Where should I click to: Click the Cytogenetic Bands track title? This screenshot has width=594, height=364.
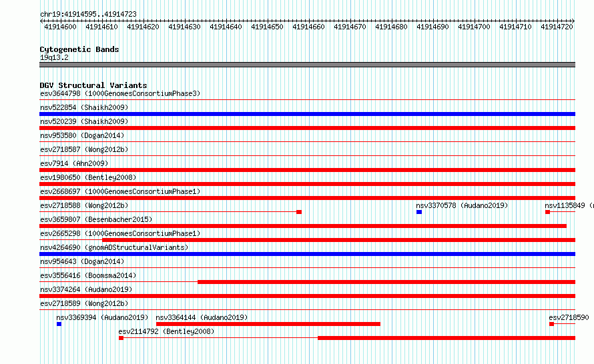pyautogui.click(x=79, y=49)
